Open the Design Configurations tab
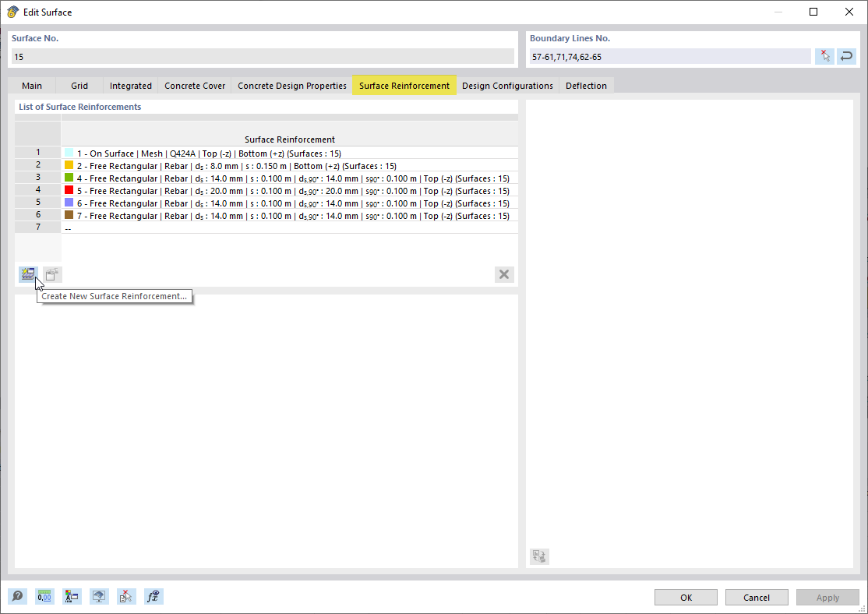 tap(507, 86)
